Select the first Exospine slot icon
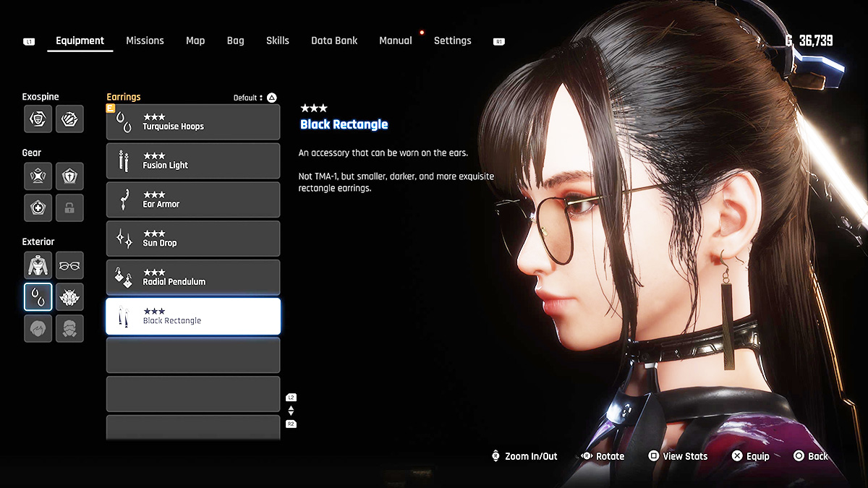The width and height of the screenshot is (868, 488). tap(38, 119)
